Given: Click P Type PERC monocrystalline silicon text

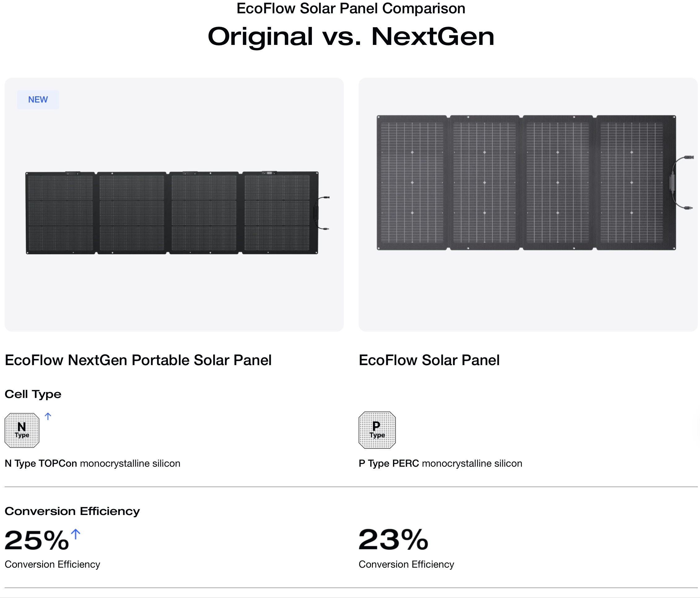Looking at the screenshot, I should point(440,464).
